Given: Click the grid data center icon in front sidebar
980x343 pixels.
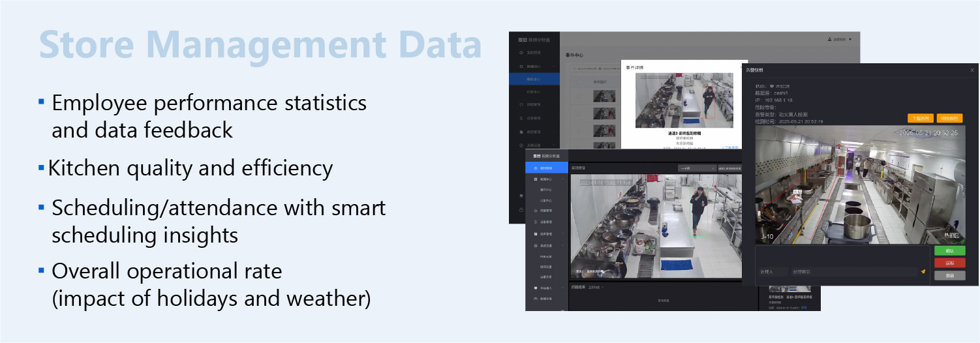Looking at the screenshot, I should tap(536, 179).
